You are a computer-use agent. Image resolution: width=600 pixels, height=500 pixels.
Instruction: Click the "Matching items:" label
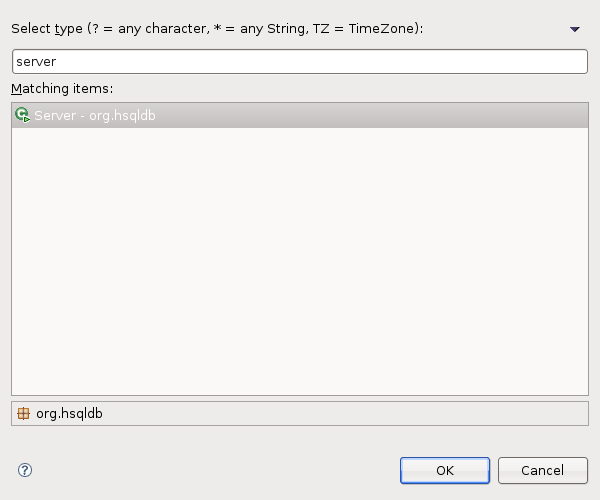click(62, 89)
